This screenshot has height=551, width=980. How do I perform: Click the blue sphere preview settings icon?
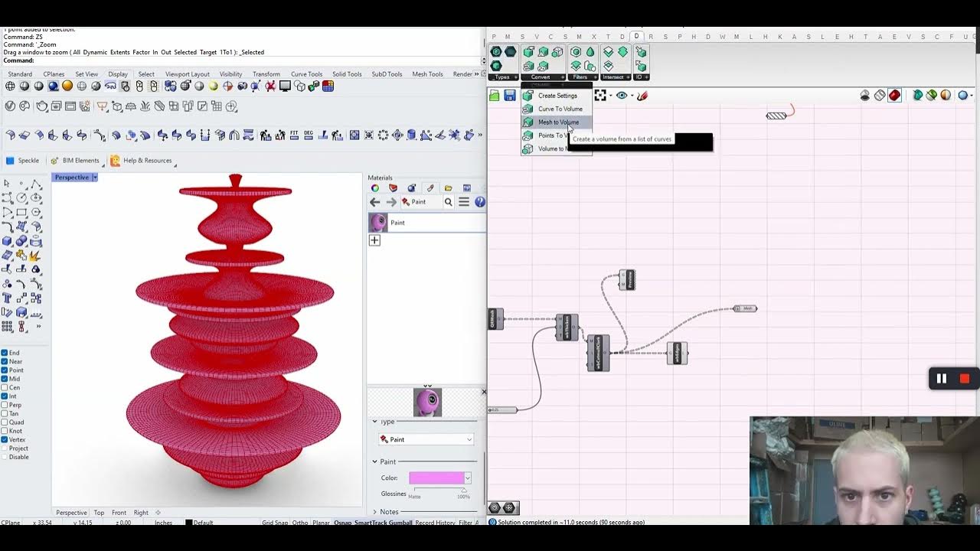(963, 96)
